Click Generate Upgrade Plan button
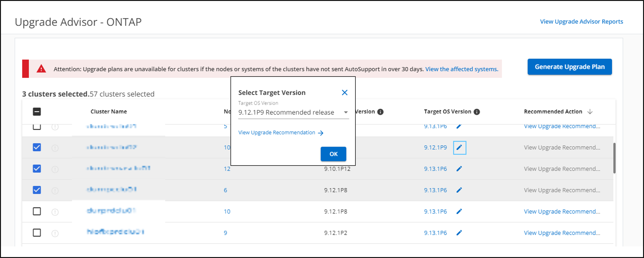This screenshot has width=644, height=258. [570, 67]
